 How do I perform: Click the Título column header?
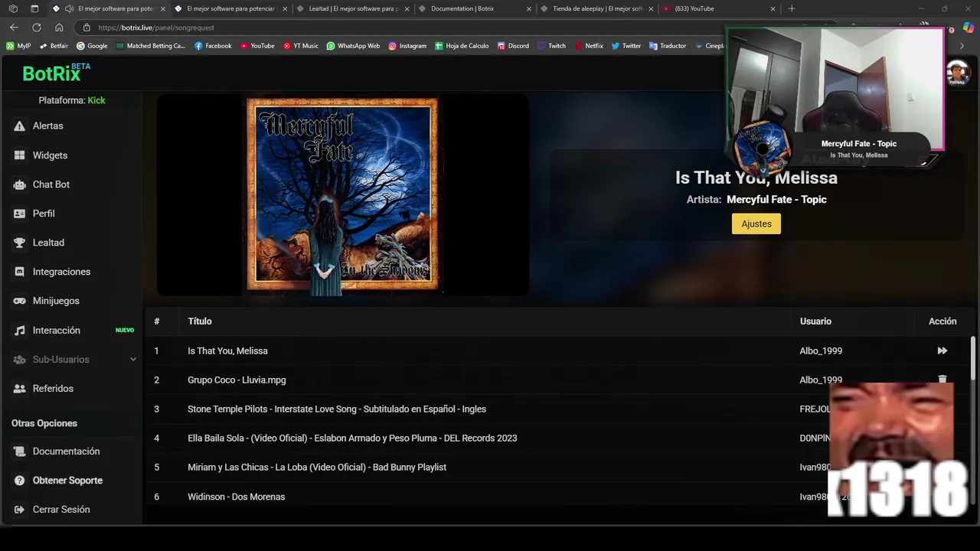[200, 321]
